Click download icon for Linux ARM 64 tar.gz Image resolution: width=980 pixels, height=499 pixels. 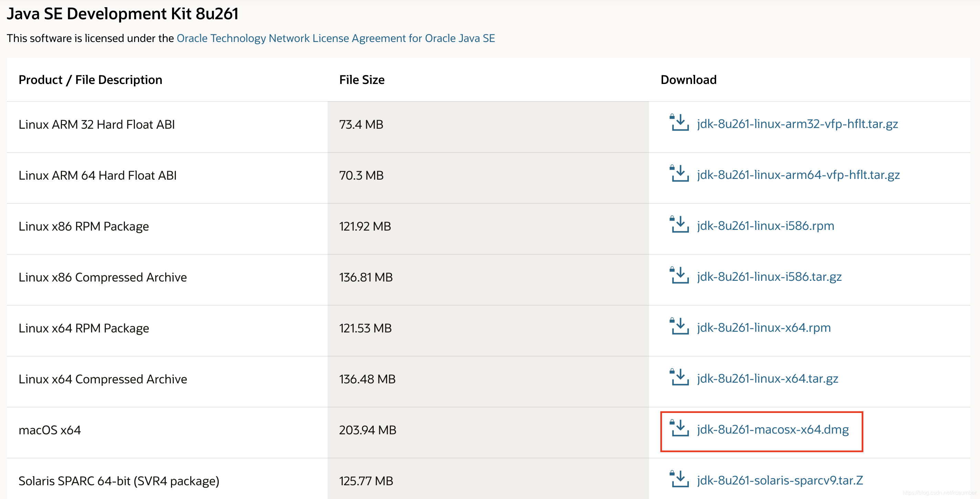679,173
